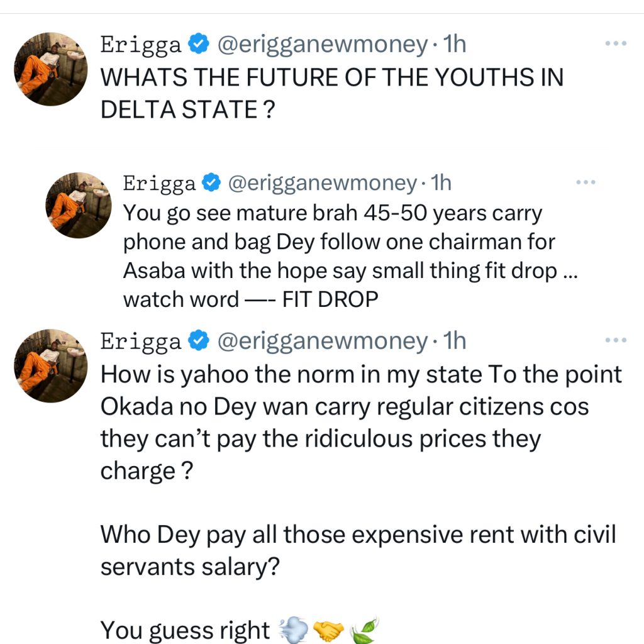
Task: Click verified badge on the Delta State youths tweet
Action: click(x=199, y=45)
